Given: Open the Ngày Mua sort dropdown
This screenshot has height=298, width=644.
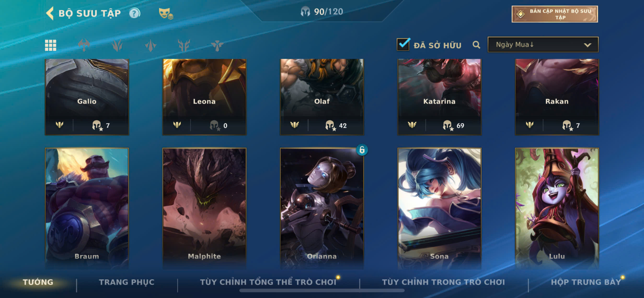Looking at the screenshot, I should tap(543, 45).
